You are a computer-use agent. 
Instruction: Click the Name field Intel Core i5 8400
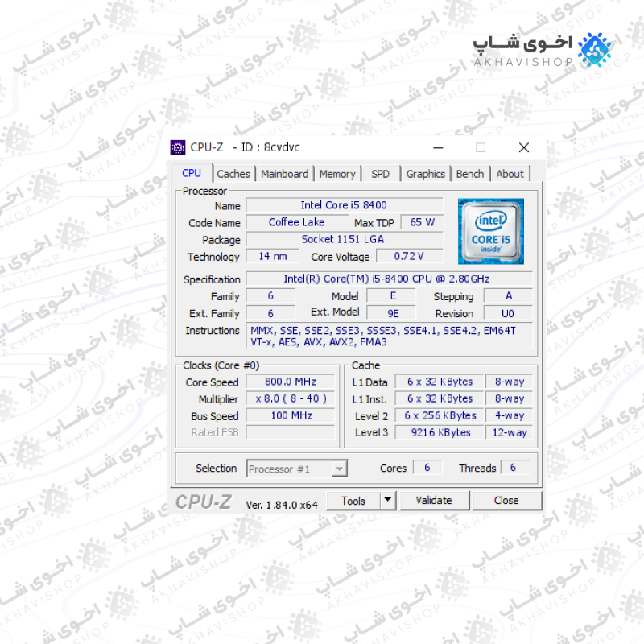click(345, 205)
